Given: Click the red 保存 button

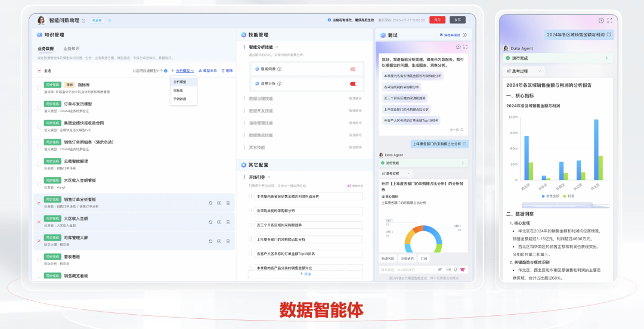Looking at the screenshot, I should [x=437, y=20].
